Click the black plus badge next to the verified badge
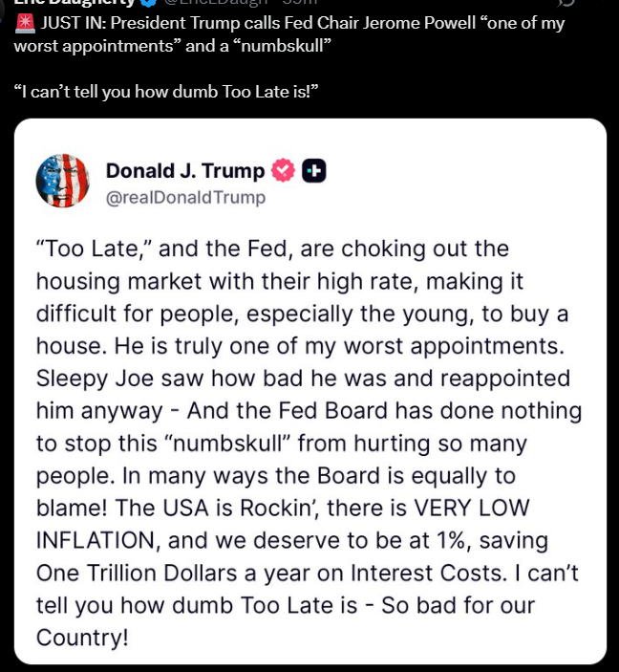619x672 pixels. click(x=314, y=171)
